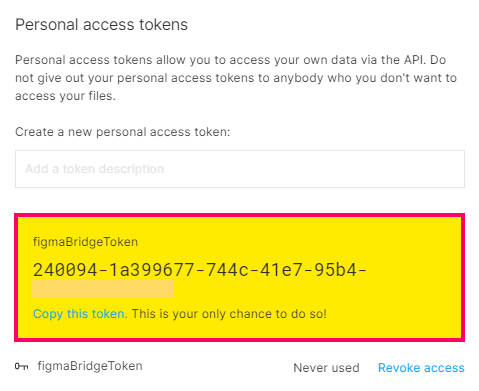Click the 'access your files.' text line
Screen dimensions: 479x391
coord(65,96)
